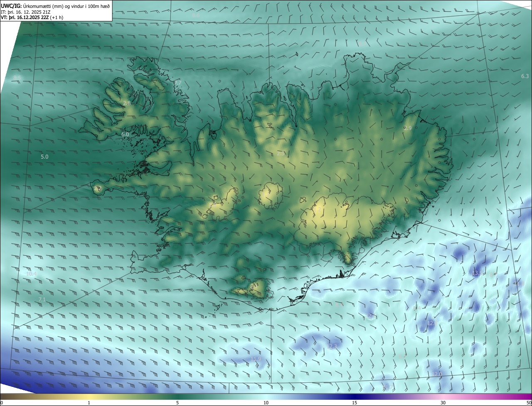Click the 2.2 value on the Snæfellsnes tip
The width and height of the screenshot is (532, 406).
point(99,189)
